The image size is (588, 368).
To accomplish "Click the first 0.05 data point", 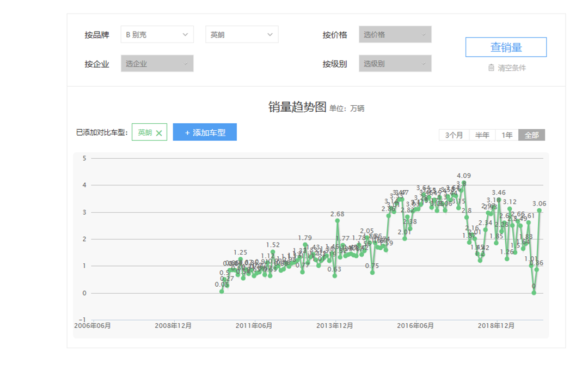I will [x=222, y=291].
